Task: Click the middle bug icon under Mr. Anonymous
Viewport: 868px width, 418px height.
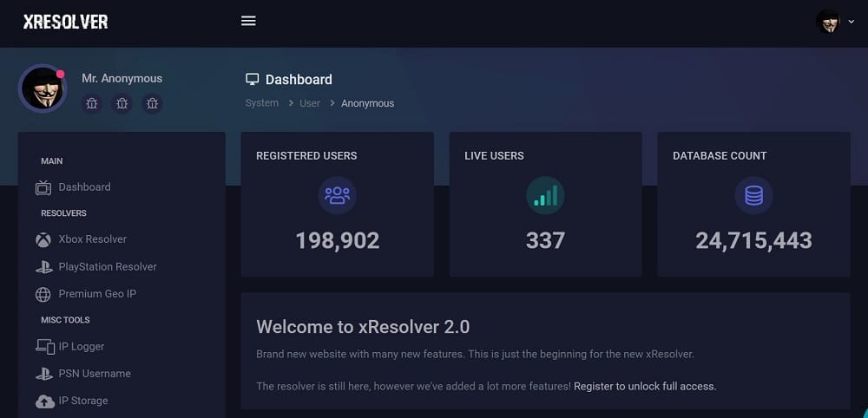Action: click(x=122, y=103)
